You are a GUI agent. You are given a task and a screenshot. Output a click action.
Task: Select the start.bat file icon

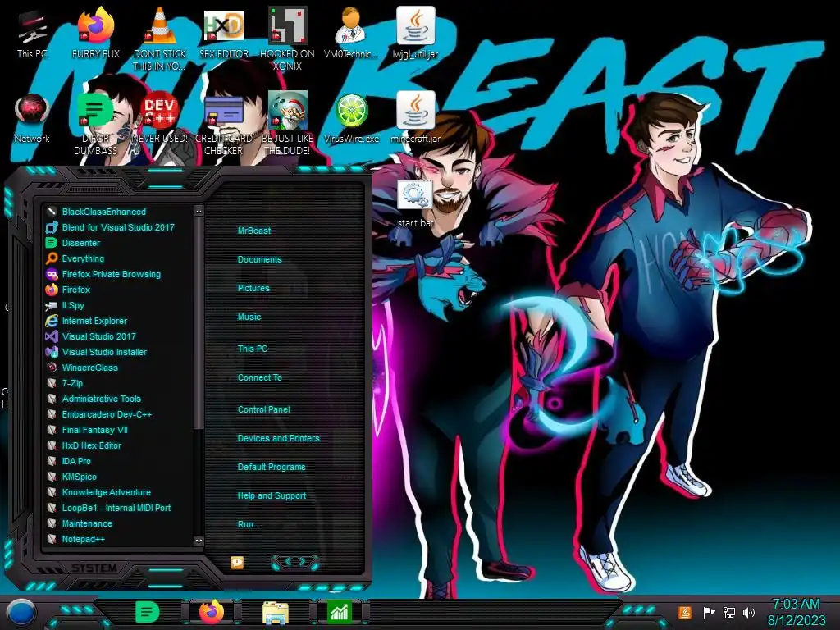415,203
